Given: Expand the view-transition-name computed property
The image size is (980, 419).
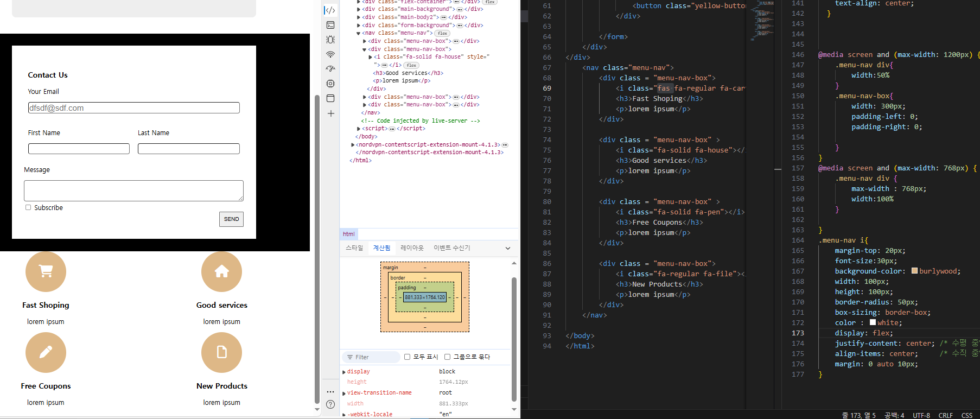Looking at the screenshot, I should click(x=344, y=393).
